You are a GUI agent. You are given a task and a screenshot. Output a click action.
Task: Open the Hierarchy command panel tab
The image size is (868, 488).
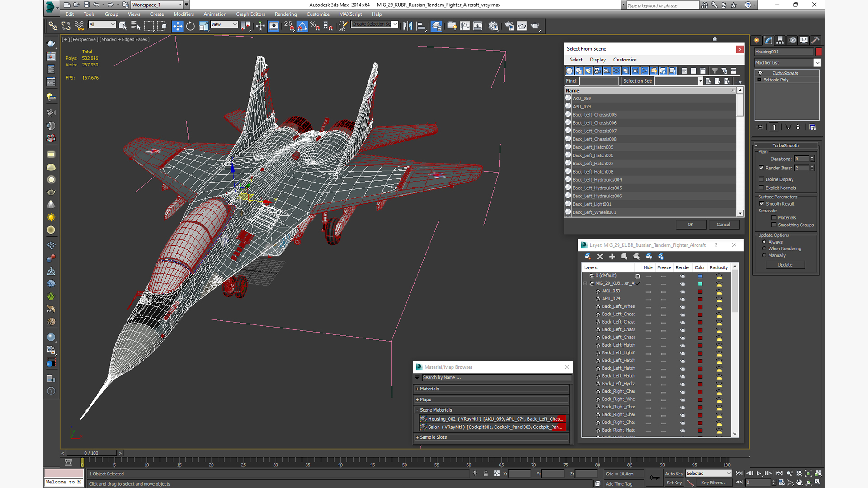(x=780, y=40)
